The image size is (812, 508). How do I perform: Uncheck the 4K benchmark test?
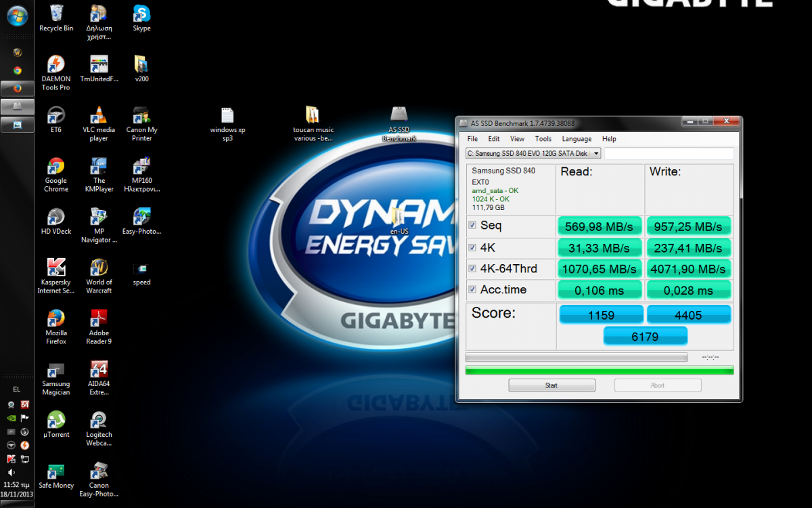472,247
